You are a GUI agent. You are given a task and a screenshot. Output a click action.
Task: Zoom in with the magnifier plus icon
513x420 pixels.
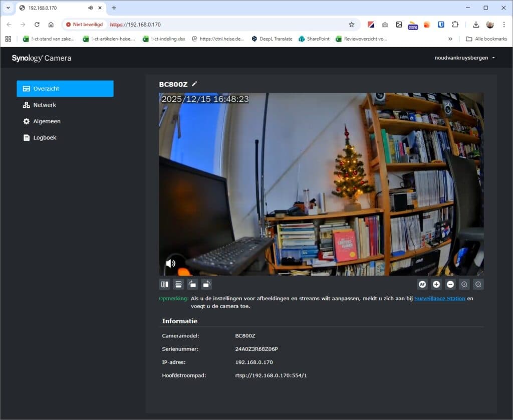click(464, 285)
